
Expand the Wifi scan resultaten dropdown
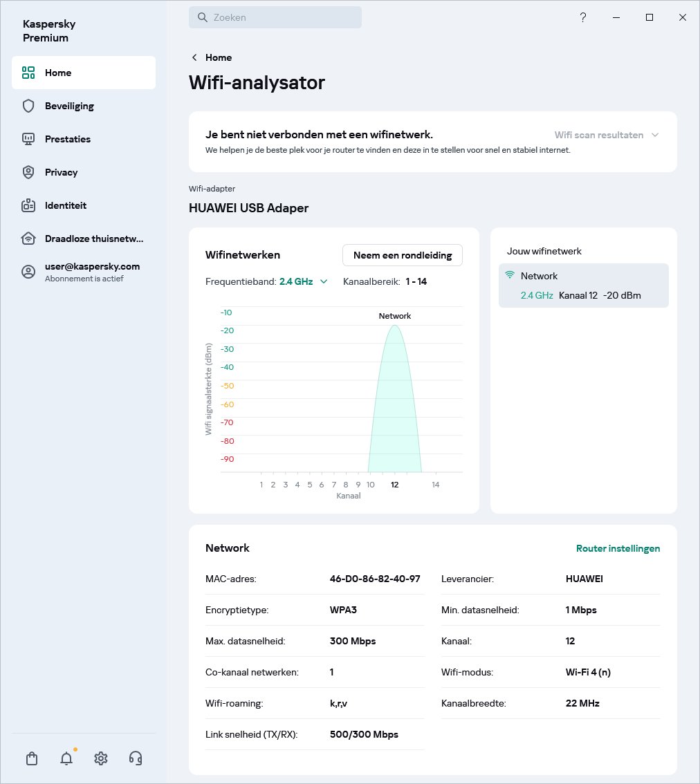(606, 135)
